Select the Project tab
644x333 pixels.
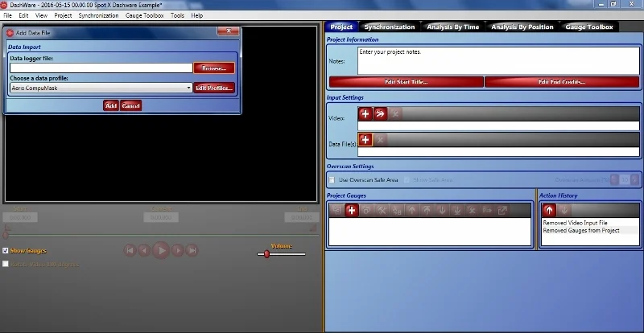341,27
